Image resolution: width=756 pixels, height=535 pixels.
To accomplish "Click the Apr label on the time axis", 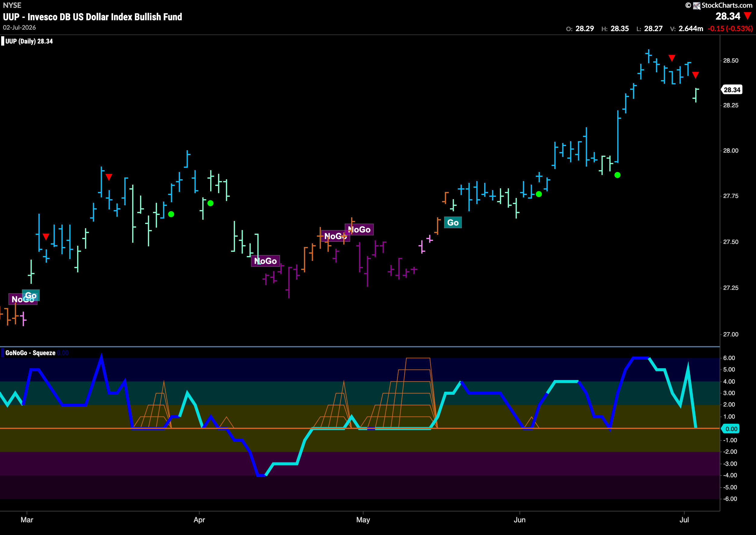I will [199, 520].
